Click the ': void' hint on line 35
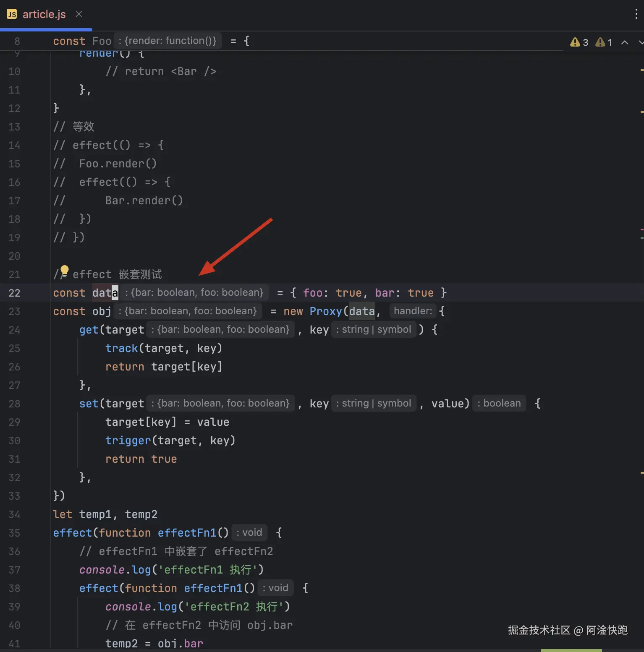 [x=249, y=532]
